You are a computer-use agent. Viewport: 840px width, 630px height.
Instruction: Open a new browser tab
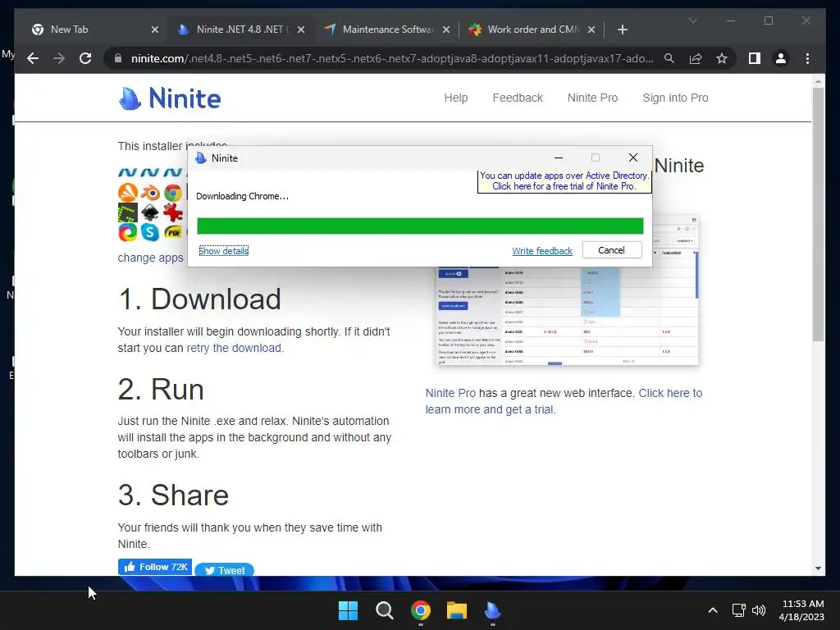[x=622, y=30]
